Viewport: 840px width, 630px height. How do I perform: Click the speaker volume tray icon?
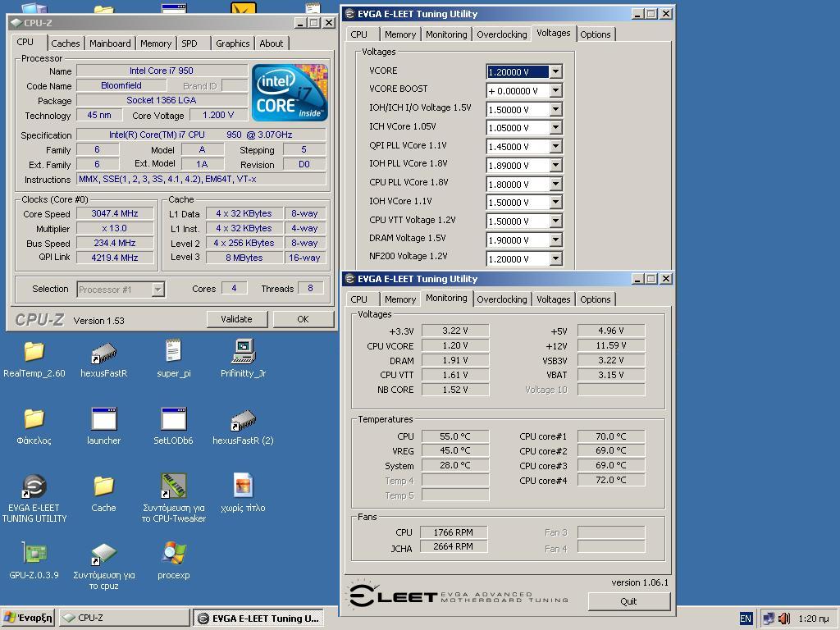tap(783, 619)
